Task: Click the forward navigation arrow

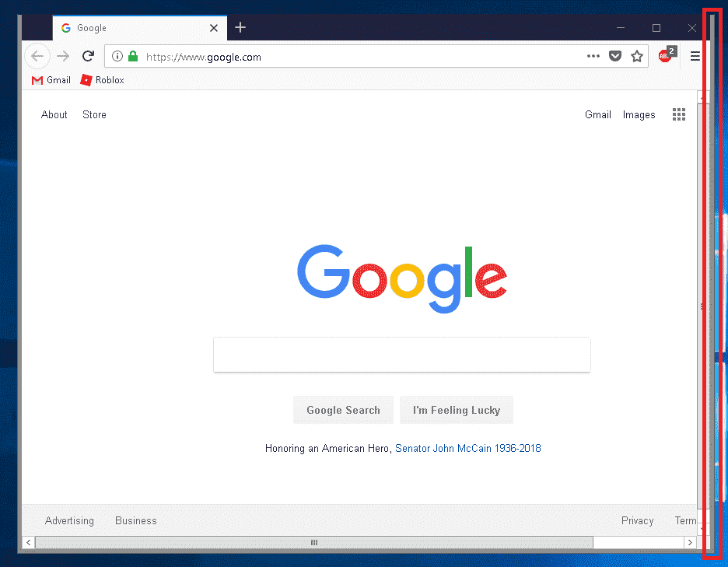Action: tap(63, 57)
